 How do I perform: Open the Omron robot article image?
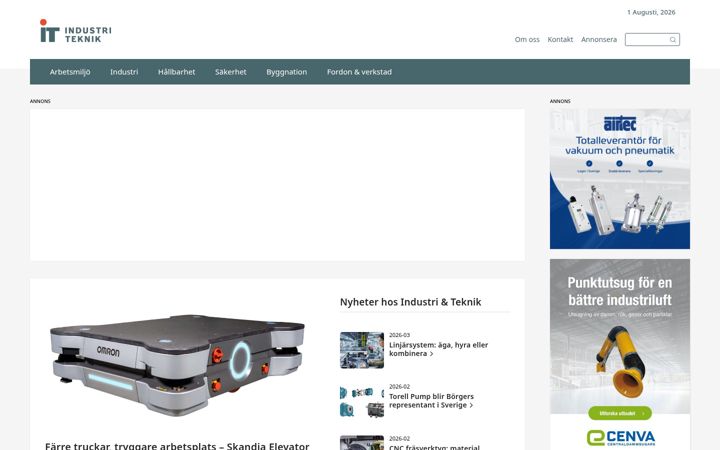coord(177,365)
